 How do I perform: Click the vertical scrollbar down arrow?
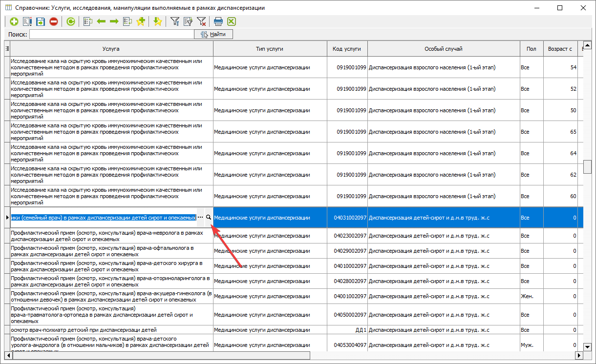[x=588, y=347]
